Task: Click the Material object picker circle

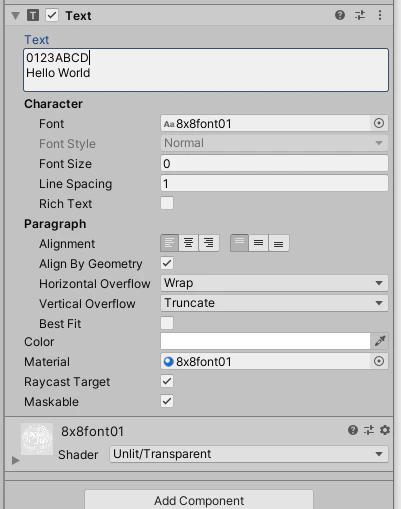Action: (379, 361)
